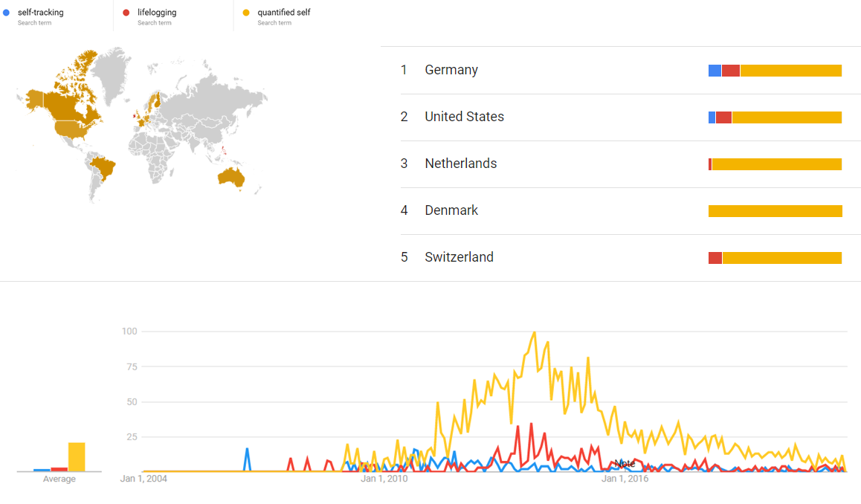Select Denmark in the region ranking
The width and height of the screenshot is (861, 504).
point(451,210)
